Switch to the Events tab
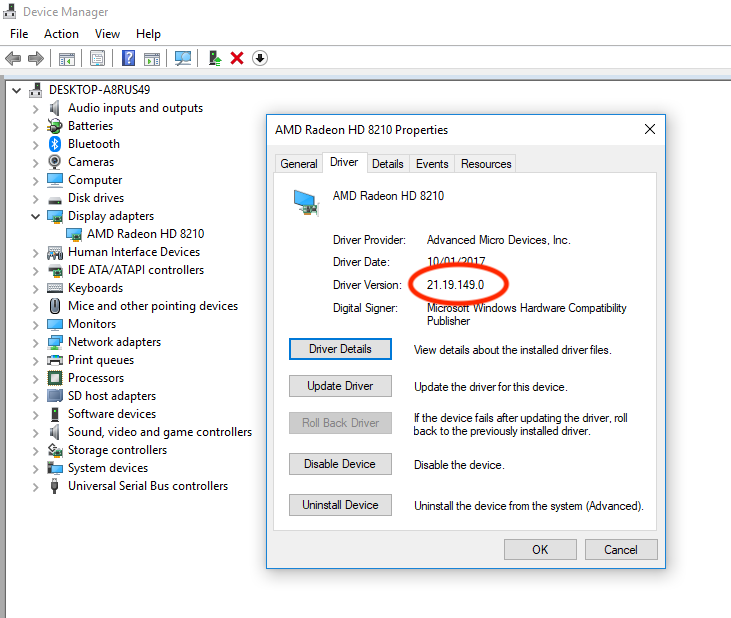The height and width of the screenshot is (618, 731). tap(432, 164)
